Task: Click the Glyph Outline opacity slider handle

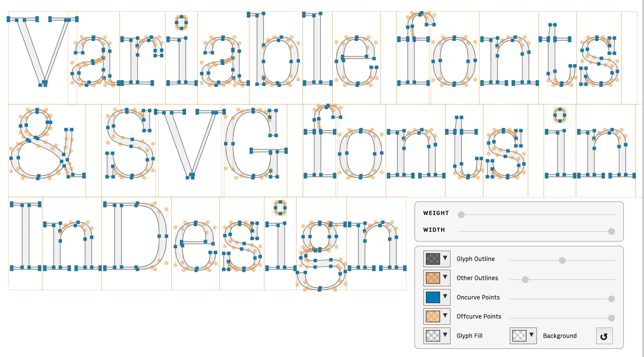Action: click(562, 260)
